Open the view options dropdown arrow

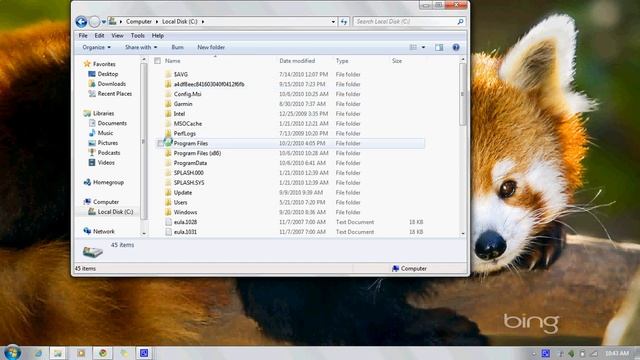pos(423,47)
